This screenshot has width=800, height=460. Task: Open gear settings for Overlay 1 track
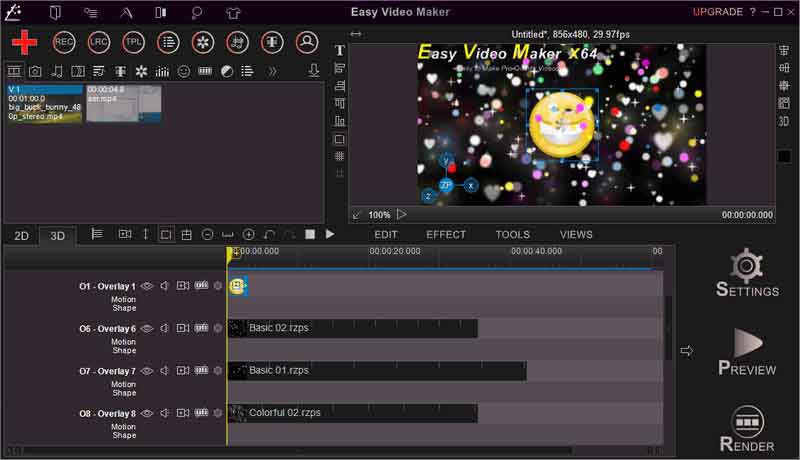point(218,286)
